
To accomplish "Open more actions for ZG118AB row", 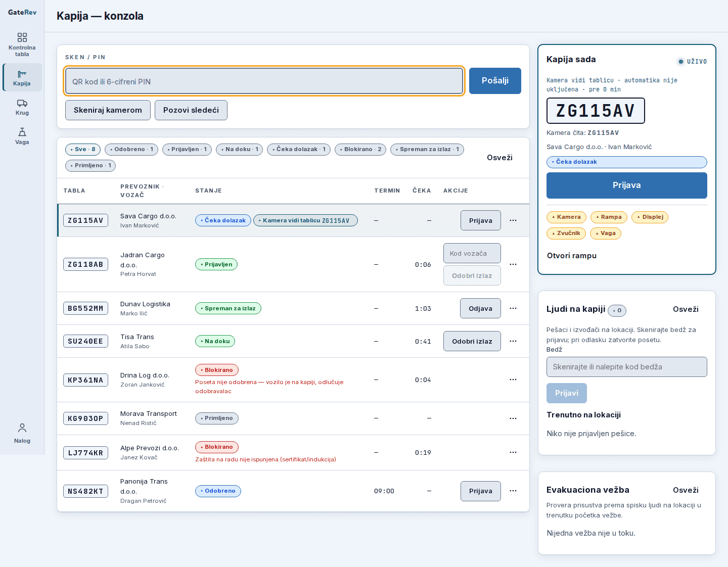I will coord(513,264).
